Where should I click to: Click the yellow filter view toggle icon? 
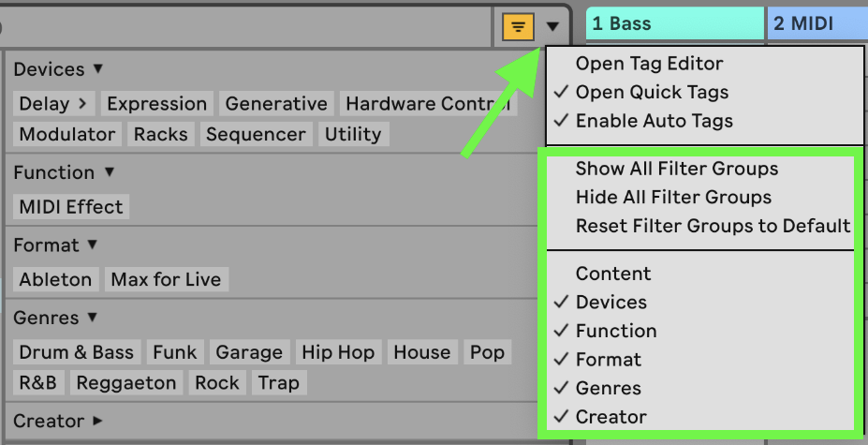[x=518, y=27]
